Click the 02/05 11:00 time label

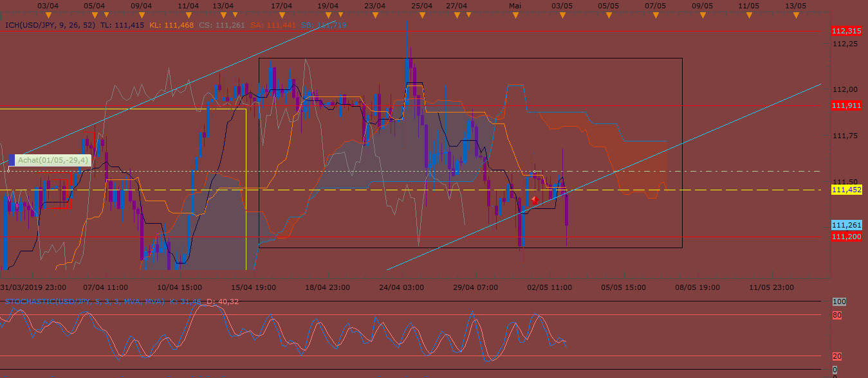549,287
